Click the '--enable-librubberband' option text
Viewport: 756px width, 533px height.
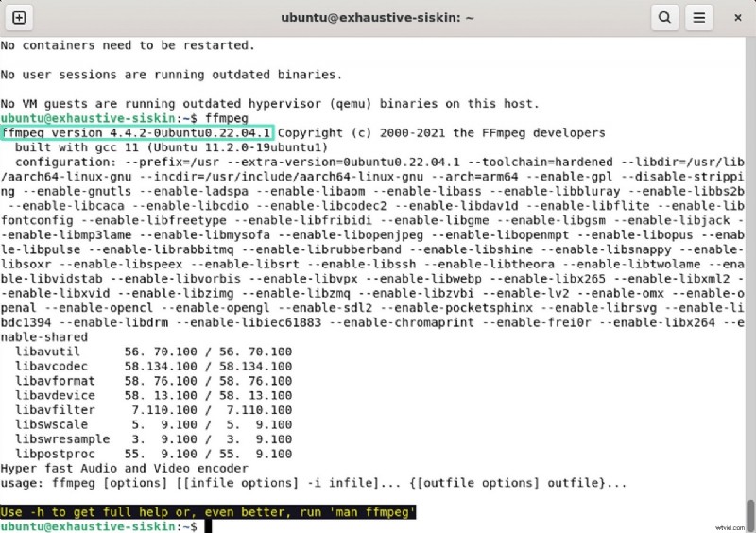[323, 249]
